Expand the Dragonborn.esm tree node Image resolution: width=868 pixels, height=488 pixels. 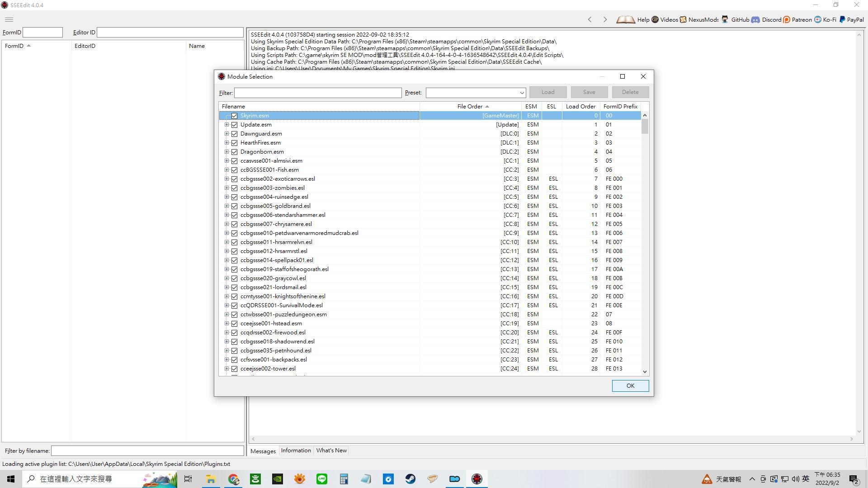coord(227,152)
